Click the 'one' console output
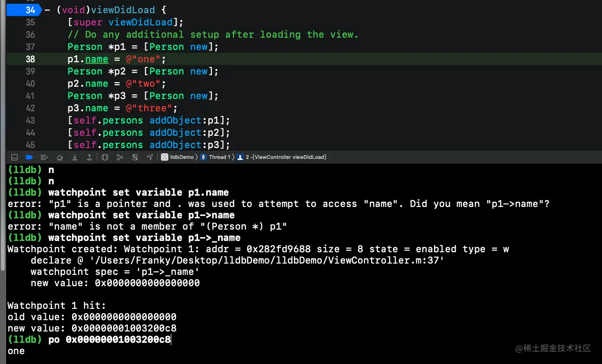 (x=16, y=351)
